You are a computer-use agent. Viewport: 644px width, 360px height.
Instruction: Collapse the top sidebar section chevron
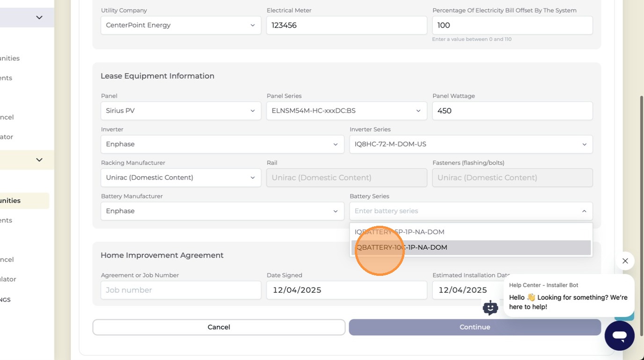[x=39, y=18]
